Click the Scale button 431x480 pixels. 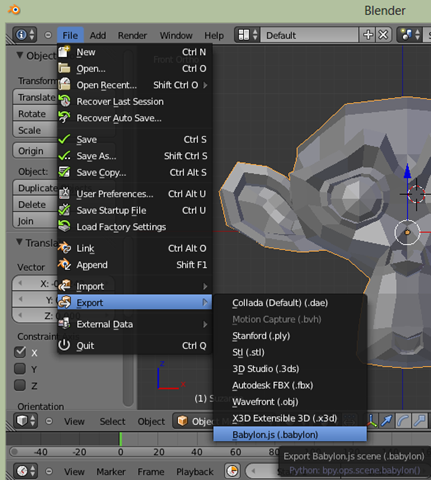pyautogui.click(x=35, y=130)
